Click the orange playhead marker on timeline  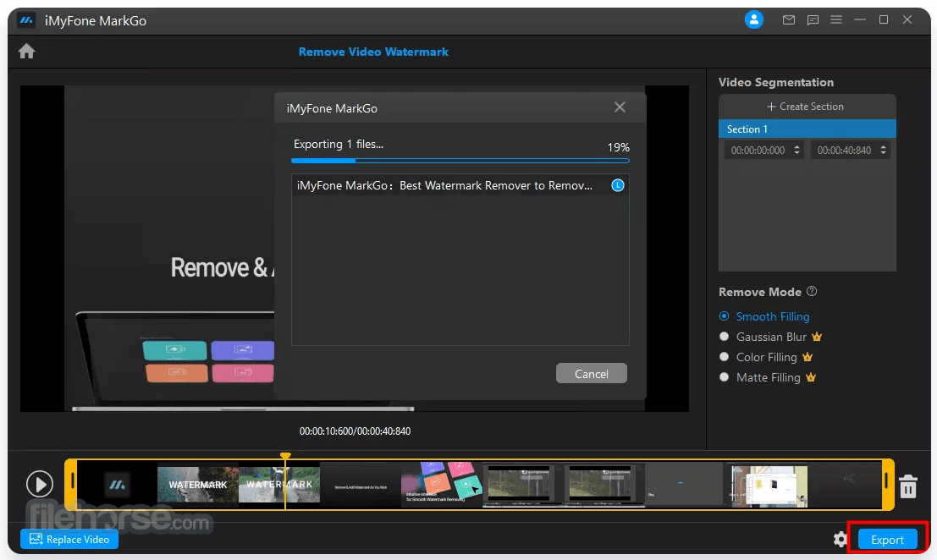coord(285,456)
